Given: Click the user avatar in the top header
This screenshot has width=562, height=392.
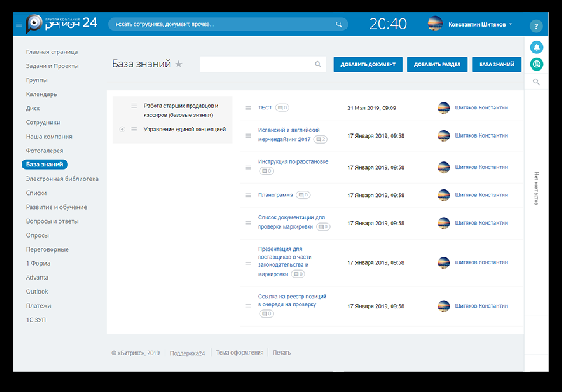Looking at the screenshot, I should 435,24.
